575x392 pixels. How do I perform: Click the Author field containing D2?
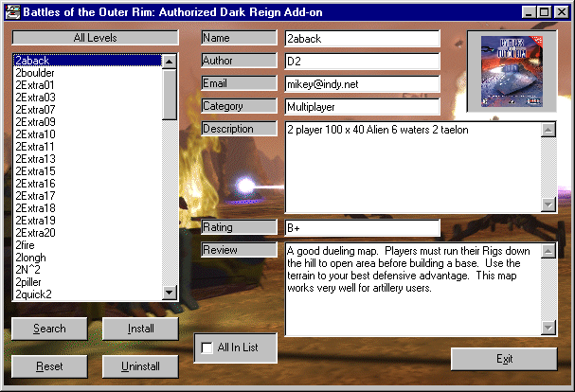pos(362,62)
